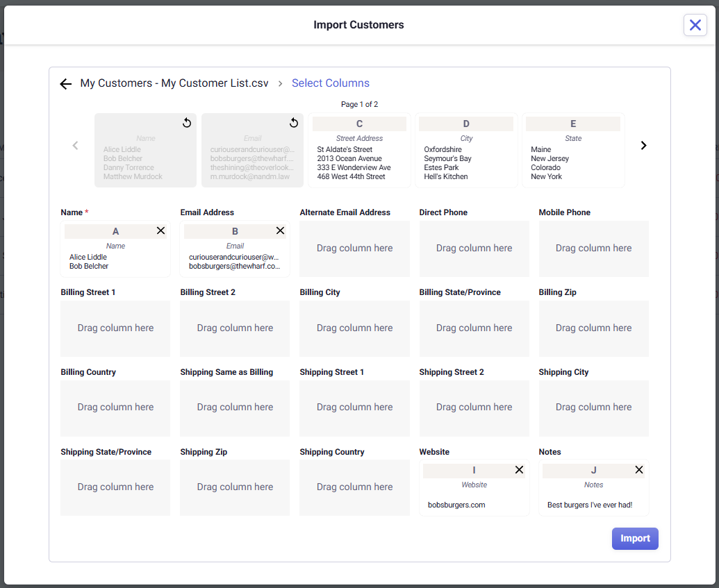
Task: Click the Billing Street 1 drop area
Action: pyautogui.click(x=115, y=328)
